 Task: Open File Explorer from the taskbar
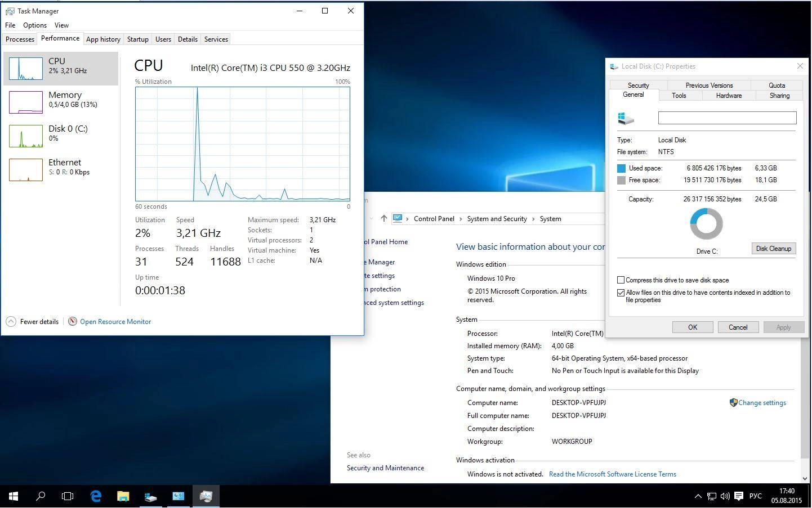pos(123,496)
